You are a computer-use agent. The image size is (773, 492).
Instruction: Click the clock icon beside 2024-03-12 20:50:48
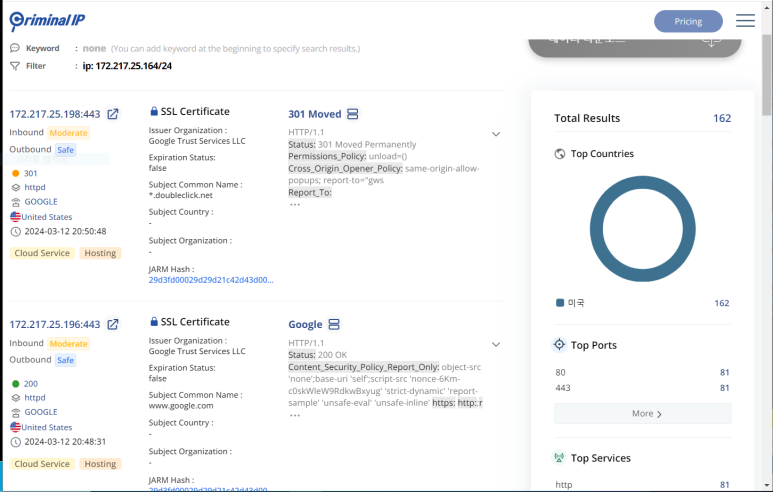coord(16,231)
